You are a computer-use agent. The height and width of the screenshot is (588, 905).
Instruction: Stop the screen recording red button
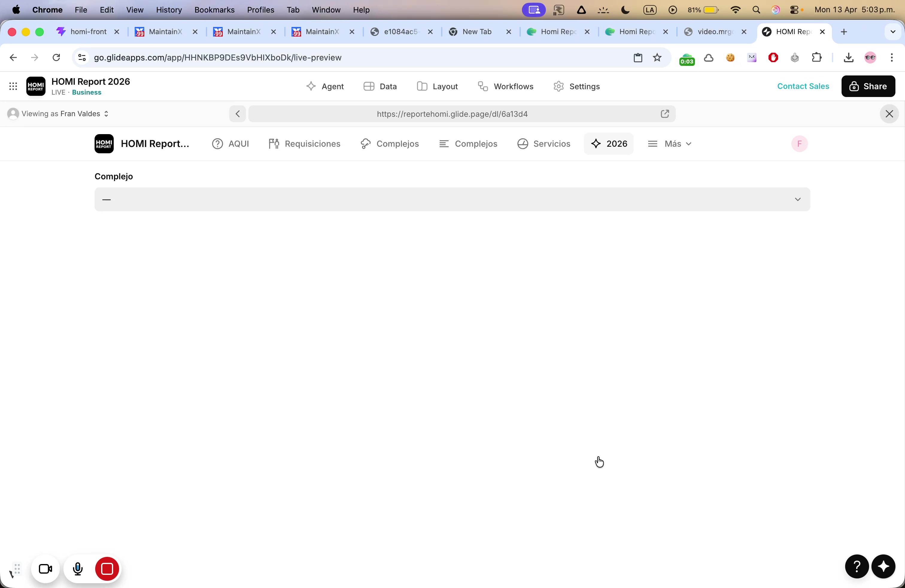107,569
